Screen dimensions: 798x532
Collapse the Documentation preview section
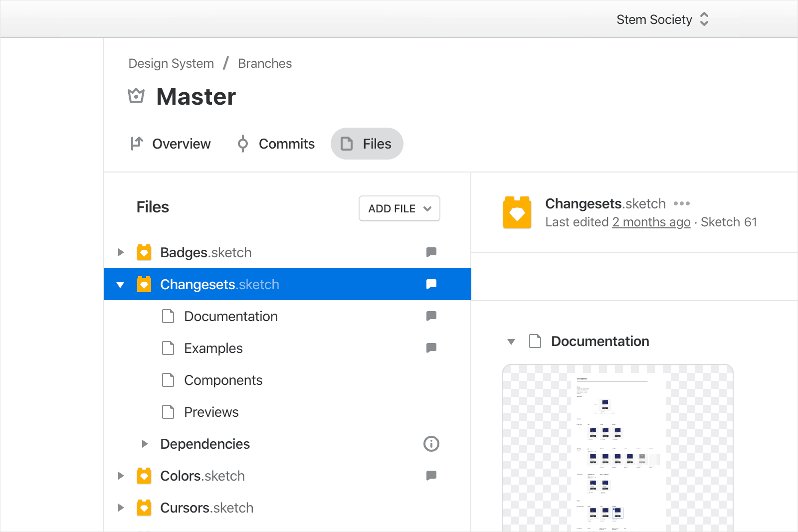[511, 342]
